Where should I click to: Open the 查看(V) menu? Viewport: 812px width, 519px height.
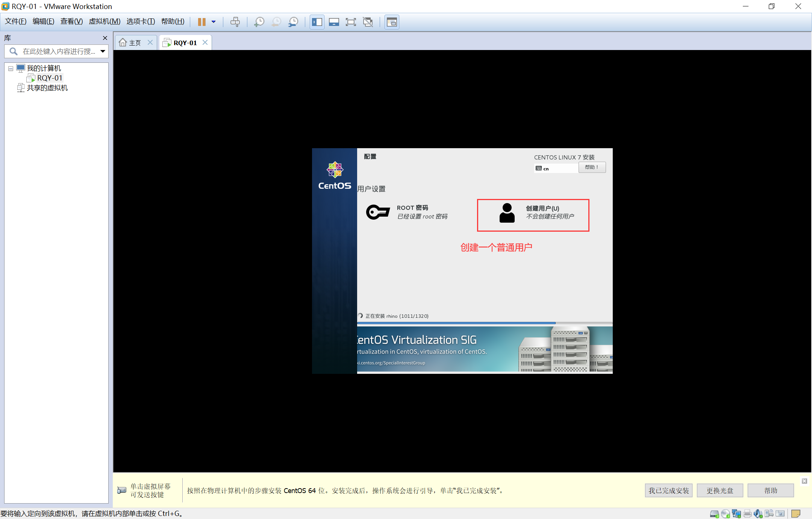(71, 21)
